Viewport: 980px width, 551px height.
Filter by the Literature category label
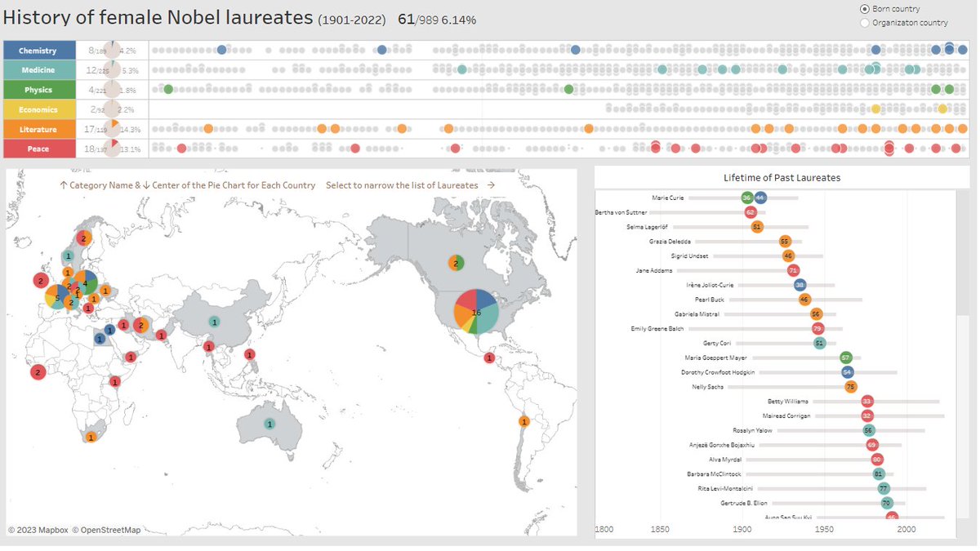click(x=39, y=129)
